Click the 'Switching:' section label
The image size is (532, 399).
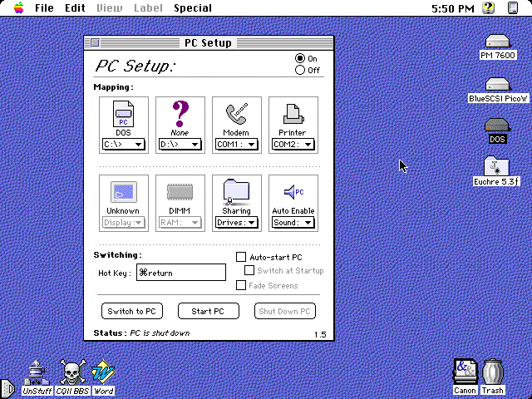[x=118, y=255]
